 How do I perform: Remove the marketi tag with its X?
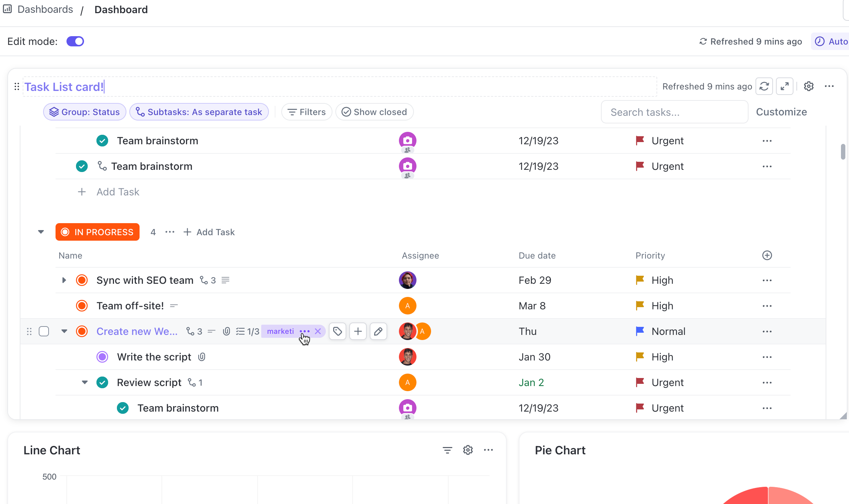pyautogui.click(x=318, y=331)
